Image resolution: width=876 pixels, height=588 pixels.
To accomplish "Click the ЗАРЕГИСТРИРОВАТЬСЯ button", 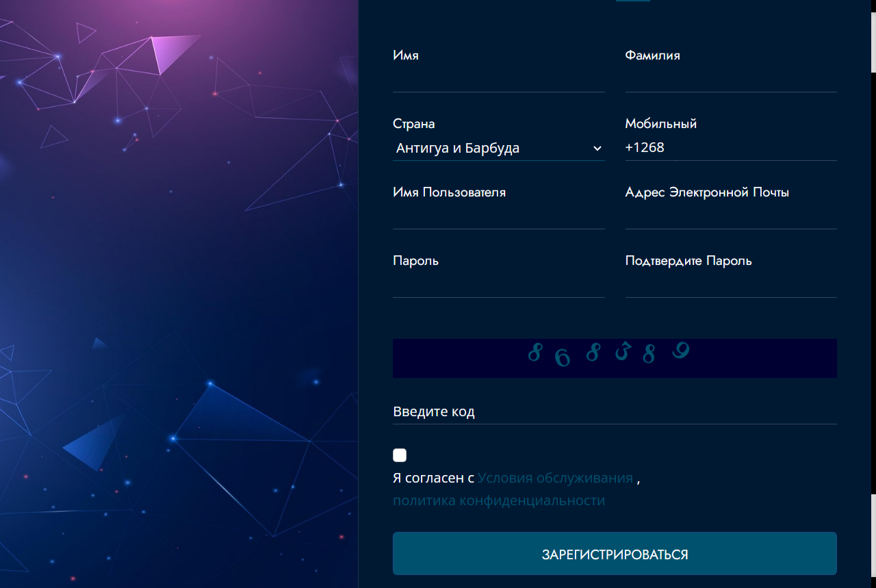I will click(x=615, y=554).
